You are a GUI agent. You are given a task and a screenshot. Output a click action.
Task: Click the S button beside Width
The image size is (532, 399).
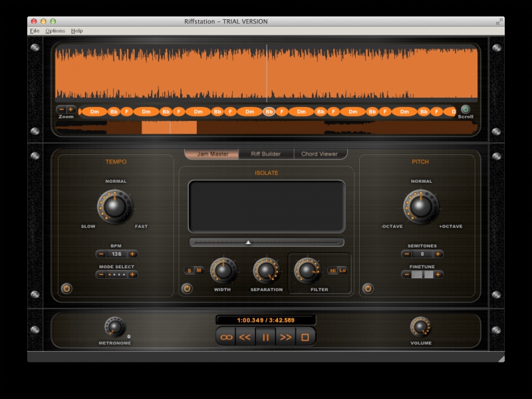[190, 270]
